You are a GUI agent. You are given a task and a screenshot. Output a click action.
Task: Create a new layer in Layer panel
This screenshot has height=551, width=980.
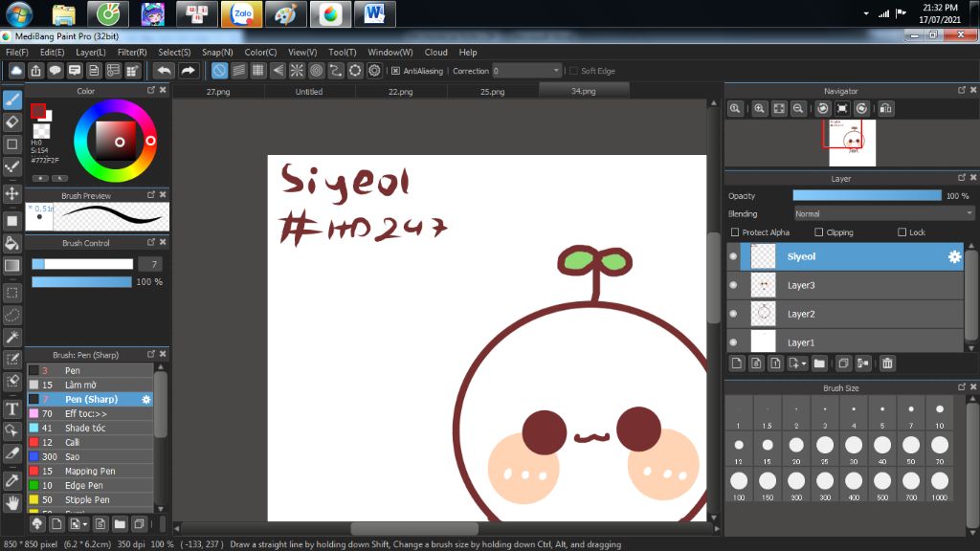click(737, 364)
